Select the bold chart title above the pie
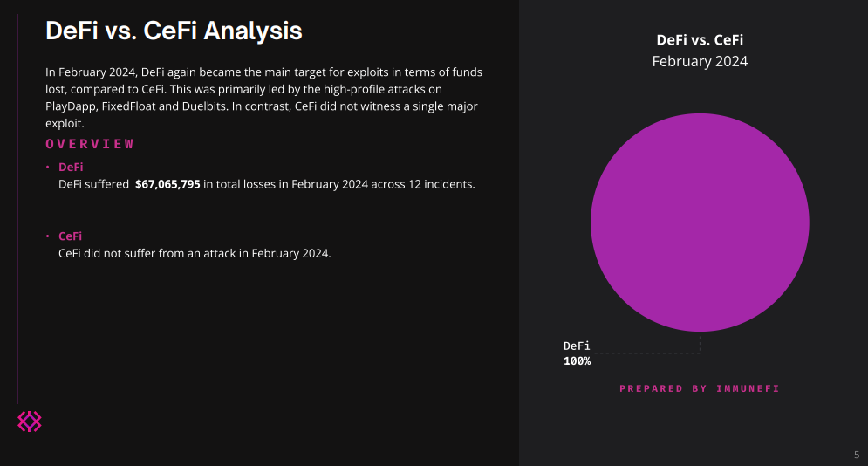868x466 pixels. 700,39
